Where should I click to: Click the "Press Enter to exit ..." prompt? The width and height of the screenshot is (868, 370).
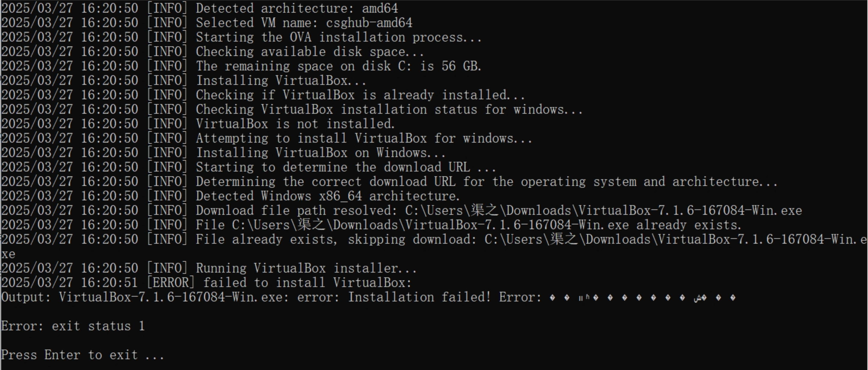tap(82, 355)
